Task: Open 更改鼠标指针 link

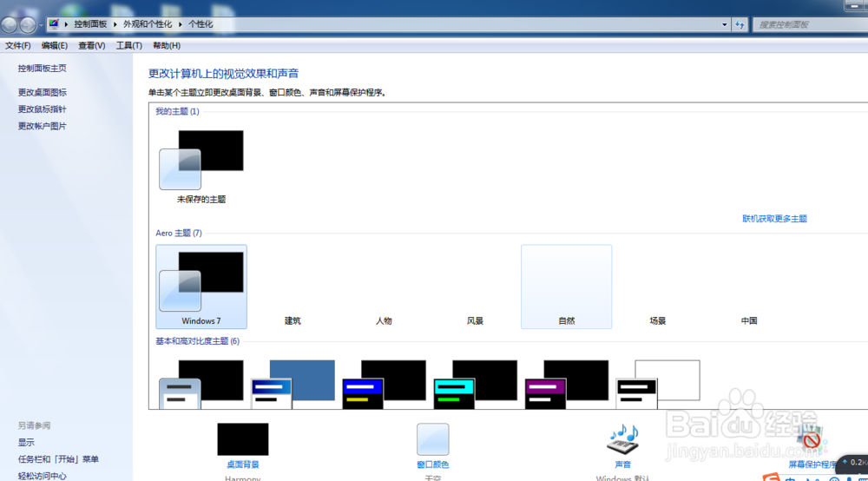Action: click(42, 109)
